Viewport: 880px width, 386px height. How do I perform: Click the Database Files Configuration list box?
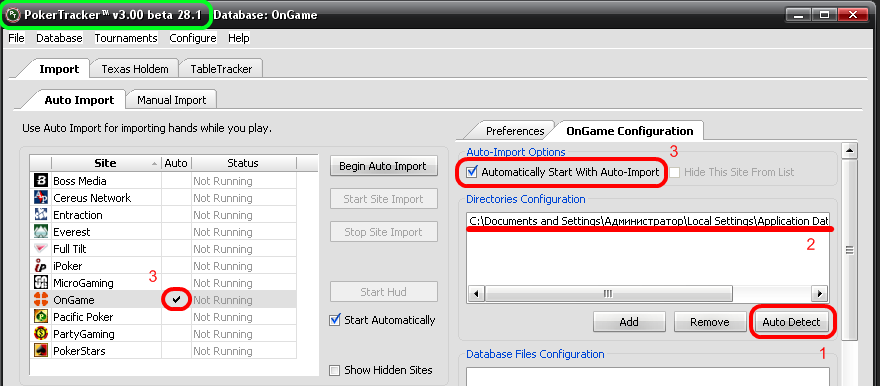pos(648,376)
